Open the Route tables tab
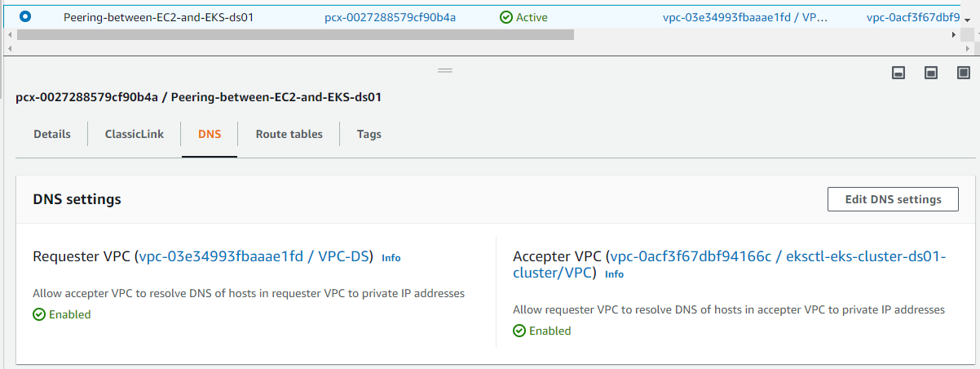 (x=289, y=134)
